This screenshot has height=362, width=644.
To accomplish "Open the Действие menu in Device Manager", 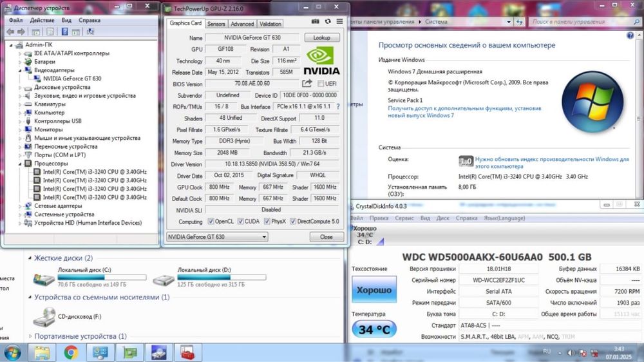I will pyautogui.click(x=42, y=20).
